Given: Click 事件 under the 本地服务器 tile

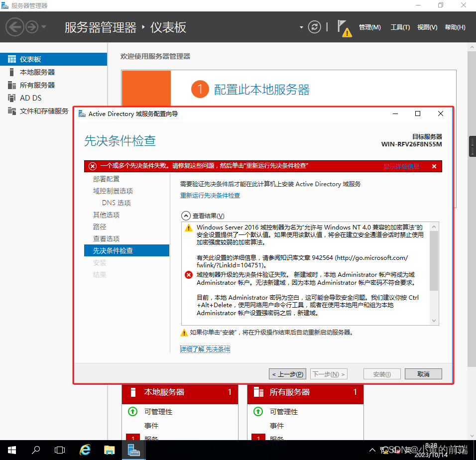Looking at the screenshot, I should 151,426.
